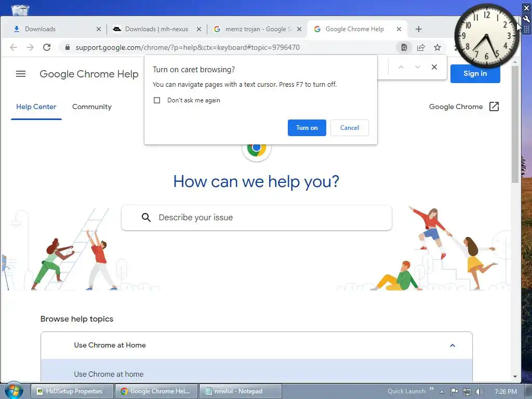Image resolution: width=532 pixels, height=399 pixels.
Task: Click the Chrome logo above the heading
Action: [x=257, y=148]
